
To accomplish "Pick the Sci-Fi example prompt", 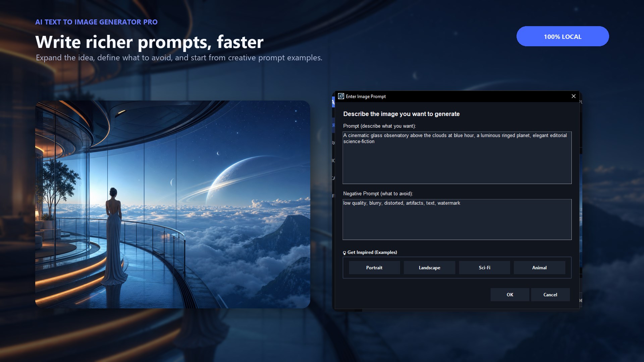I will pyautogui.click(x=484, y=267).
